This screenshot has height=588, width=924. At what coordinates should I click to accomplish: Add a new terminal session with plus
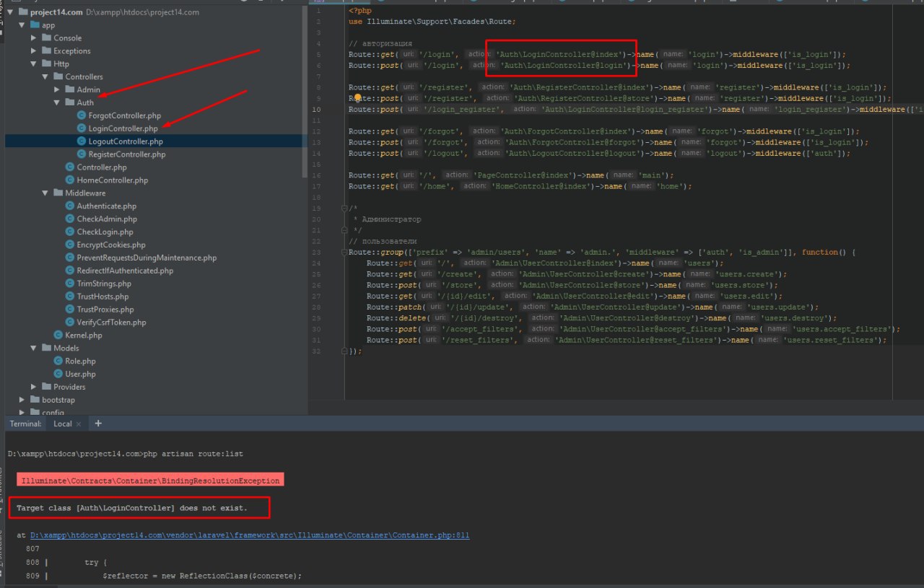(98, 424)
